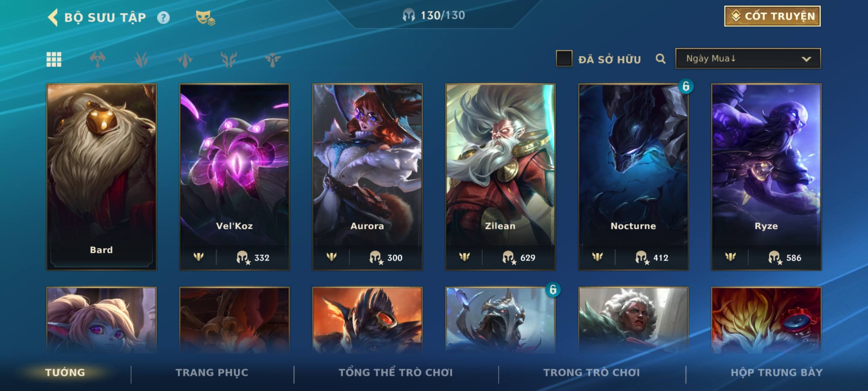Open the Aurora champion card
This screenshot has width=868, height=391.
367,177
